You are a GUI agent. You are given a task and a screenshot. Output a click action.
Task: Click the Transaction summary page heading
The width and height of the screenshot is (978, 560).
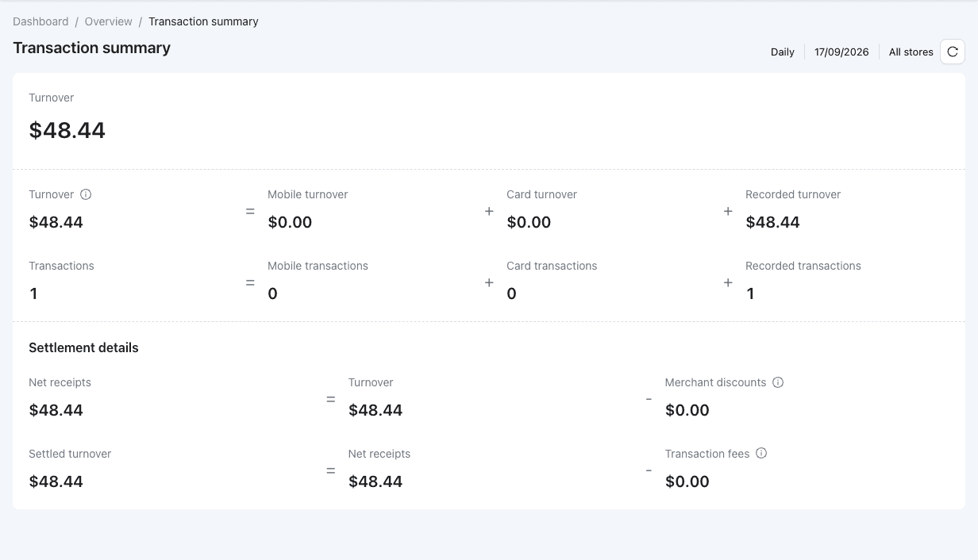pyautogui.click(x=92, y=48)
